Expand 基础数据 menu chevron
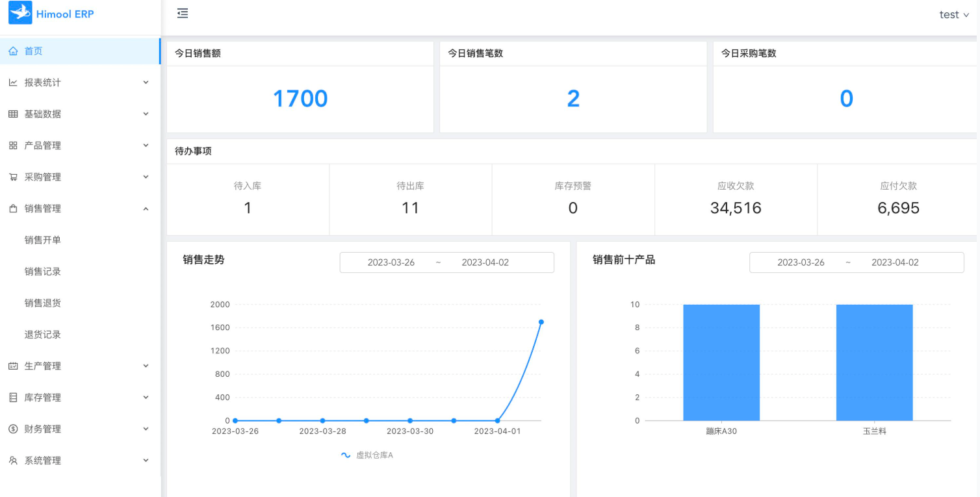This screenshot has height=497, width=980. coord(146,114)
